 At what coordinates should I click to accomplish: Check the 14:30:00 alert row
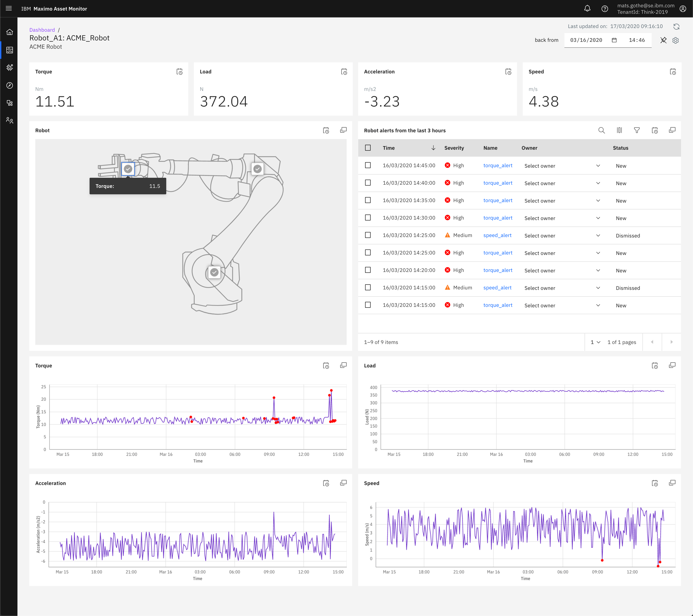368,218
